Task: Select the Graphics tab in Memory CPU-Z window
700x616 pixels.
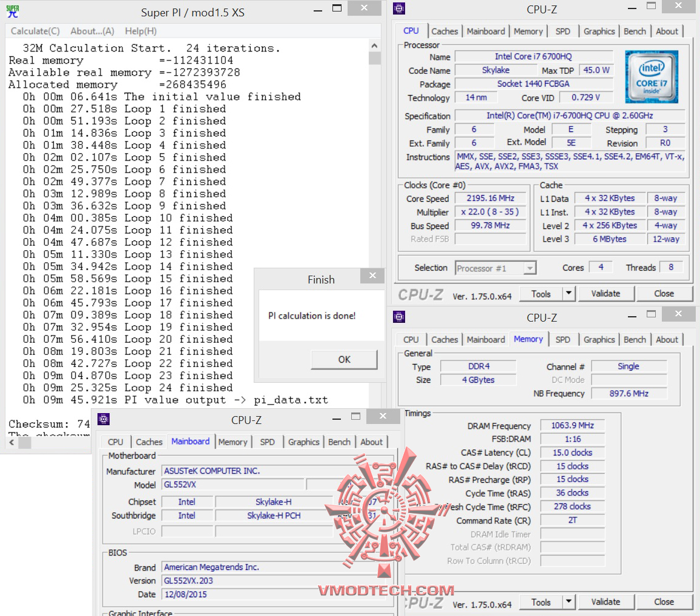Action: (599, 339)
